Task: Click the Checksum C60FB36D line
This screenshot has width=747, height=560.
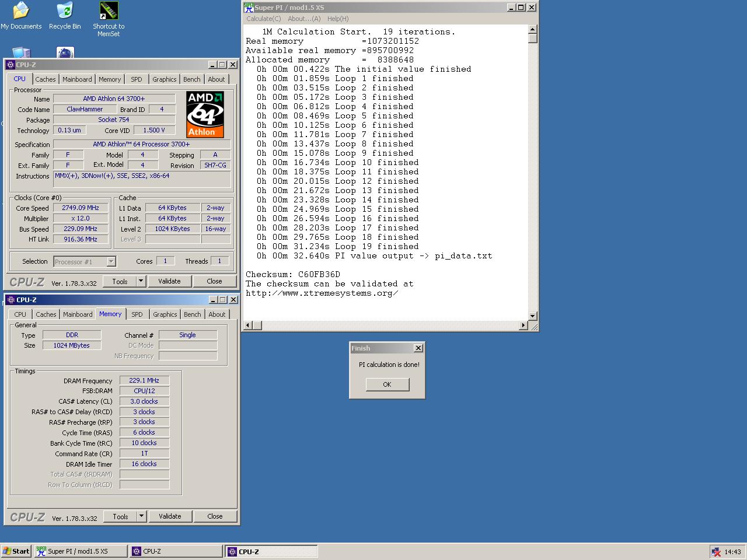Action: (293, 274)
